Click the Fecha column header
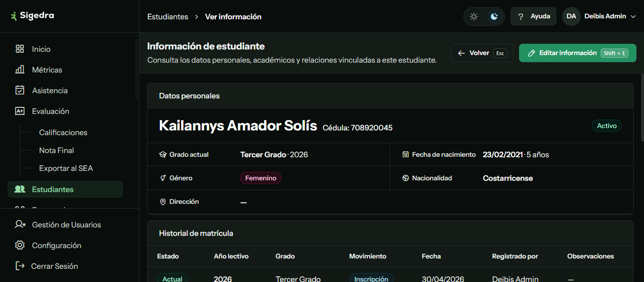The image size is (644, 282). tap(431, 256)
